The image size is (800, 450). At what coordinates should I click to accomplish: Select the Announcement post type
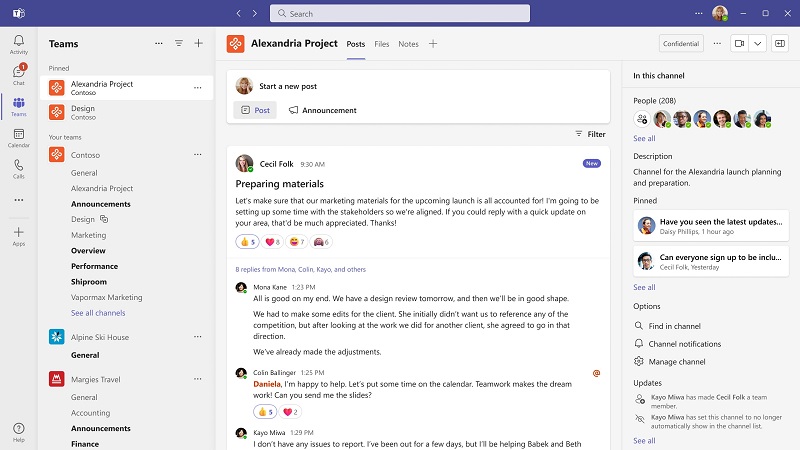click(x=322, y=110)
